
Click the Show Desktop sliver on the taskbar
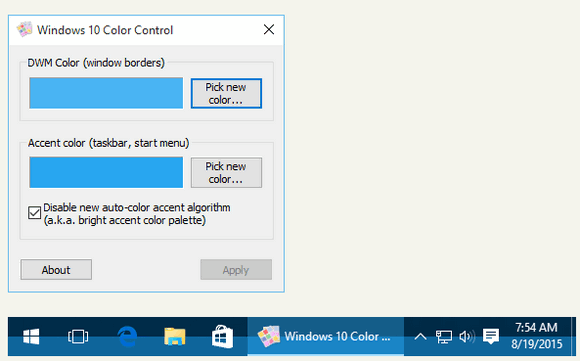pyautogui.click(x=574, y=336)
